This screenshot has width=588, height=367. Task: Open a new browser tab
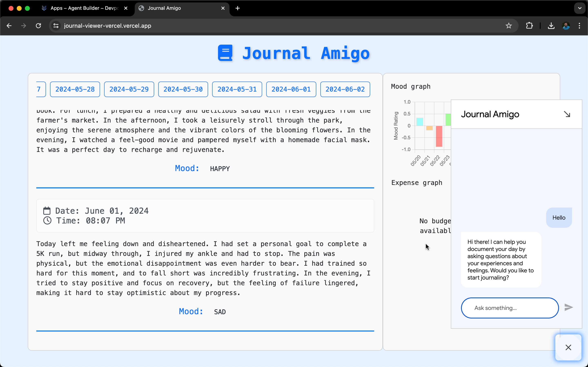(x=238, y=8)
